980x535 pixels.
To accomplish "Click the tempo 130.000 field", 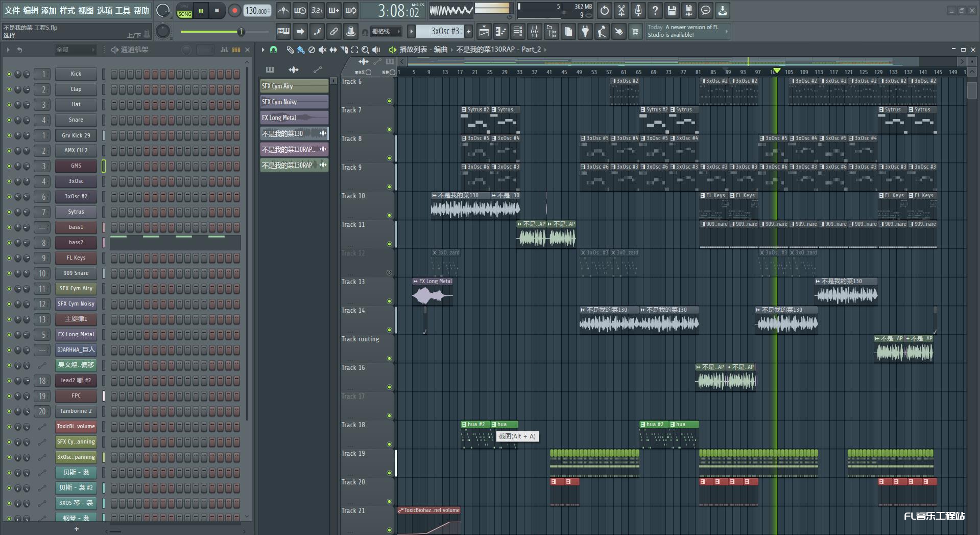I will pyautogui.click(x=257, y=10).
